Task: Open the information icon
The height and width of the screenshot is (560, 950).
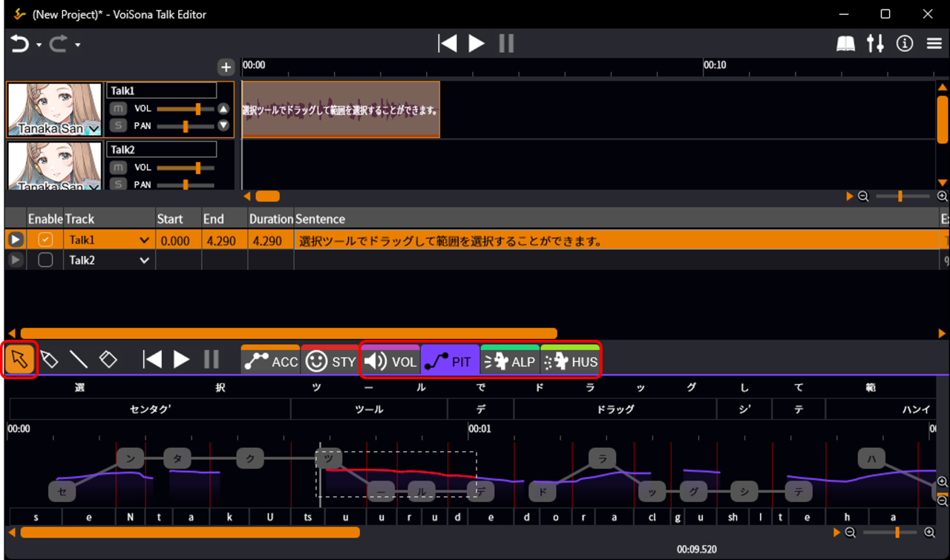Action: (x=905, y=44)
